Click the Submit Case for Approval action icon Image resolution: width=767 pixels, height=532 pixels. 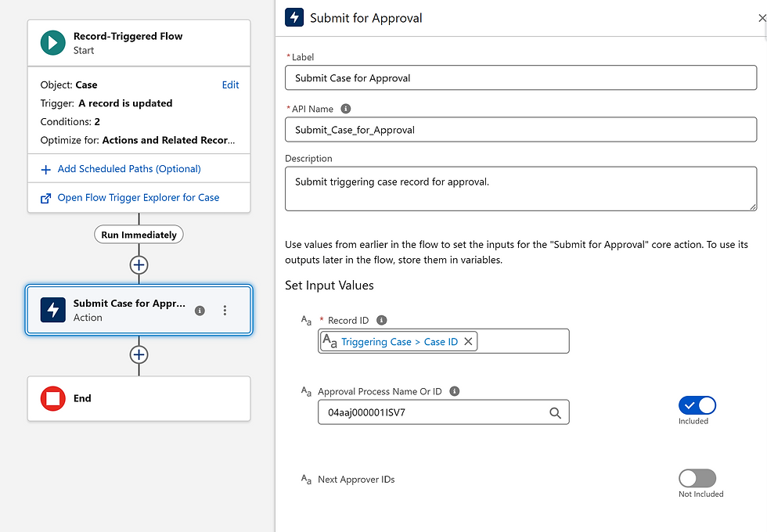[53, 310]
